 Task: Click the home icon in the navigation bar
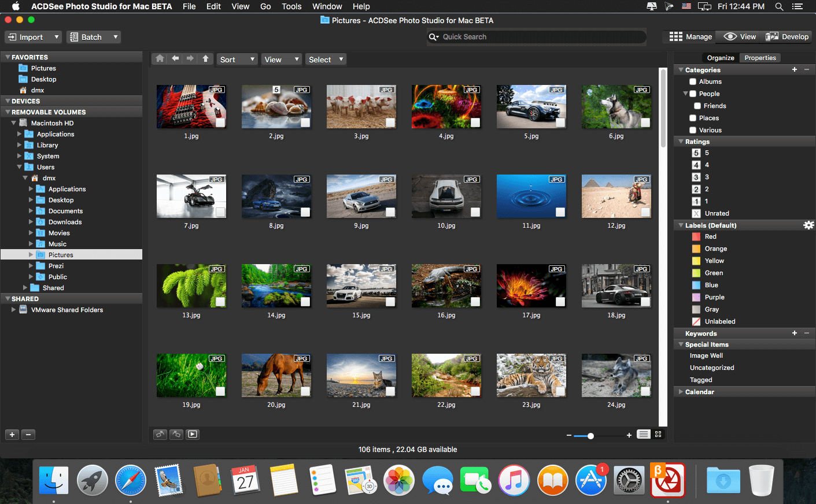(159, 58)
